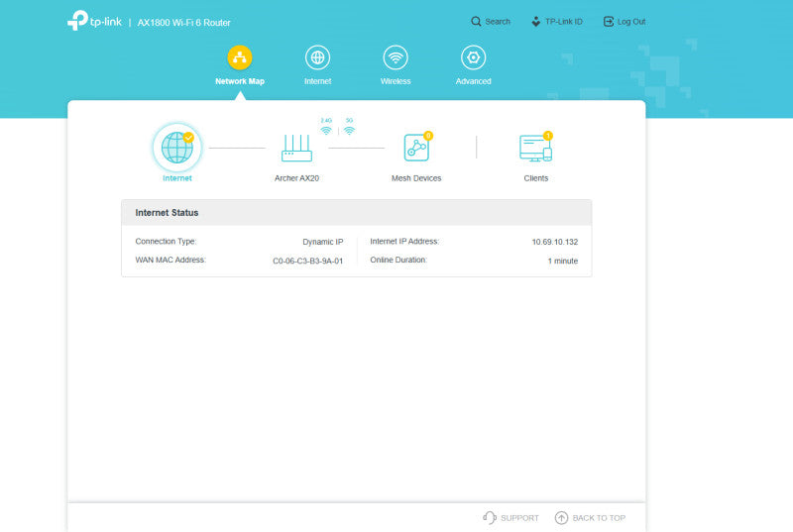The width and height of the screenshot is (793, 532).
Task: Open the Search link text
Action: [x=498, y=22]
